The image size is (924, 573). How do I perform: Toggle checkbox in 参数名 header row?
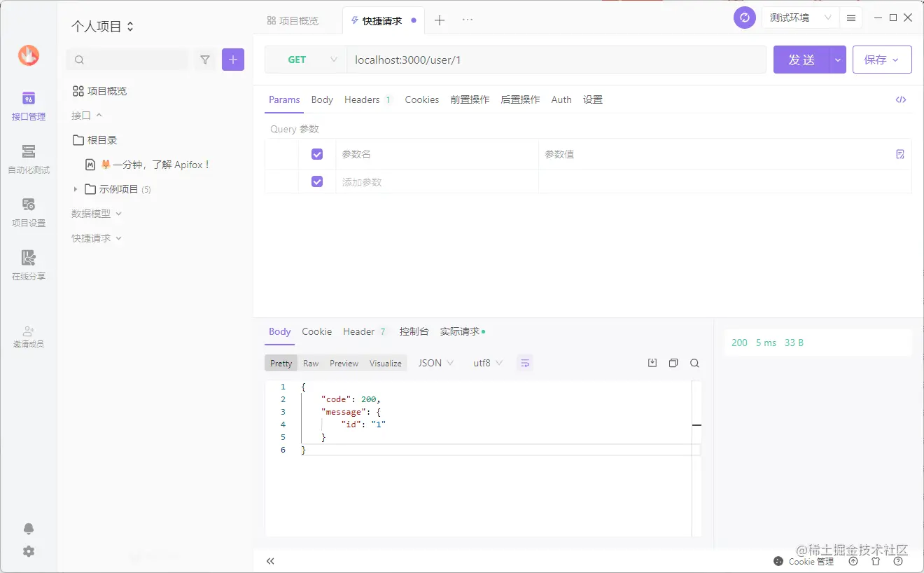(317, 154)
